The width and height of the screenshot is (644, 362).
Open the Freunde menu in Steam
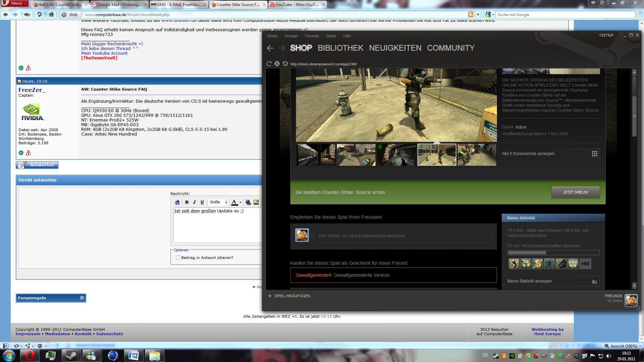(312, 36)
